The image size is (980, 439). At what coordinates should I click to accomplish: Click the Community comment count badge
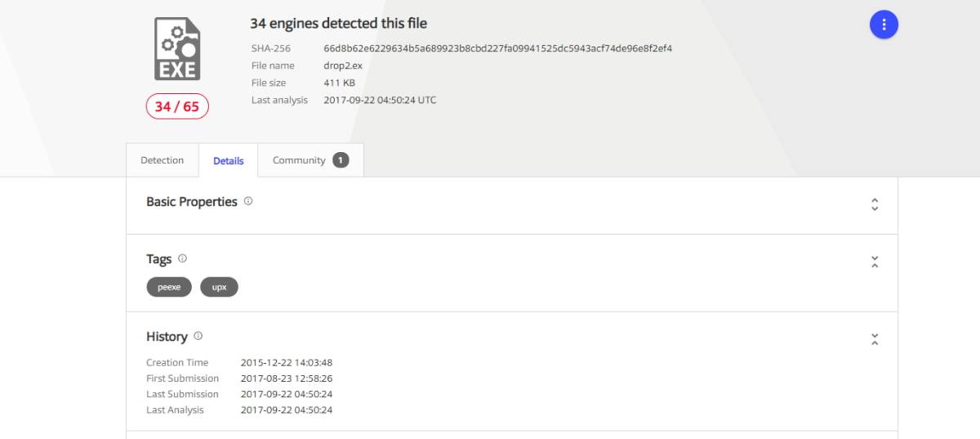(341, 160)
